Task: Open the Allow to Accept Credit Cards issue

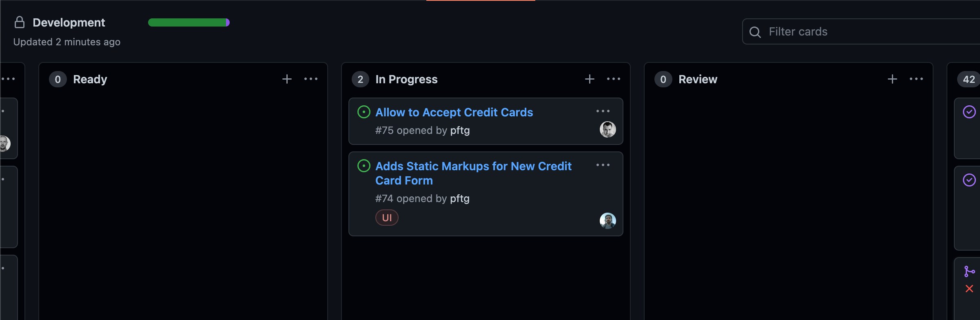Action: pos(454,112)
